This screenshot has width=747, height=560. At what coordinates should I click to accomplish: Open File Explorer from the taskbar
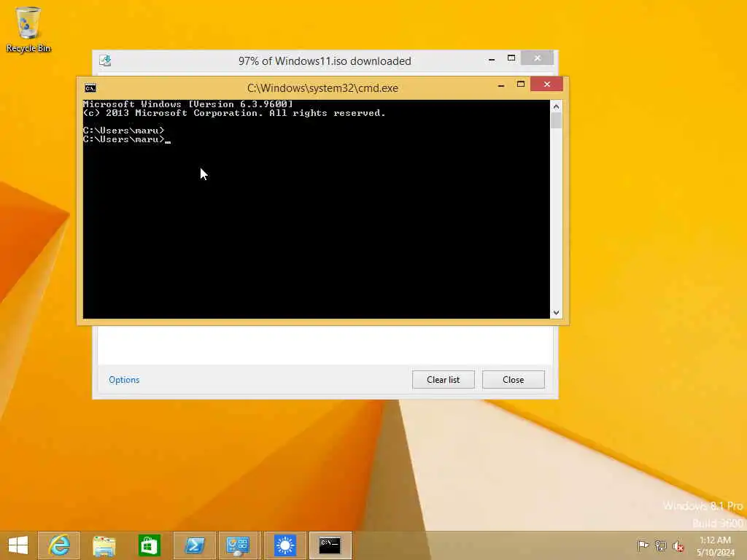pos(104,545)
